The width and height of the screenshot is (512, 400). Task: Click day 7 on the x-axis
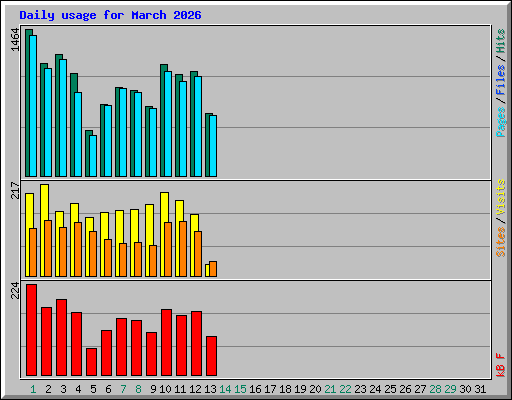tap(123, 389)
